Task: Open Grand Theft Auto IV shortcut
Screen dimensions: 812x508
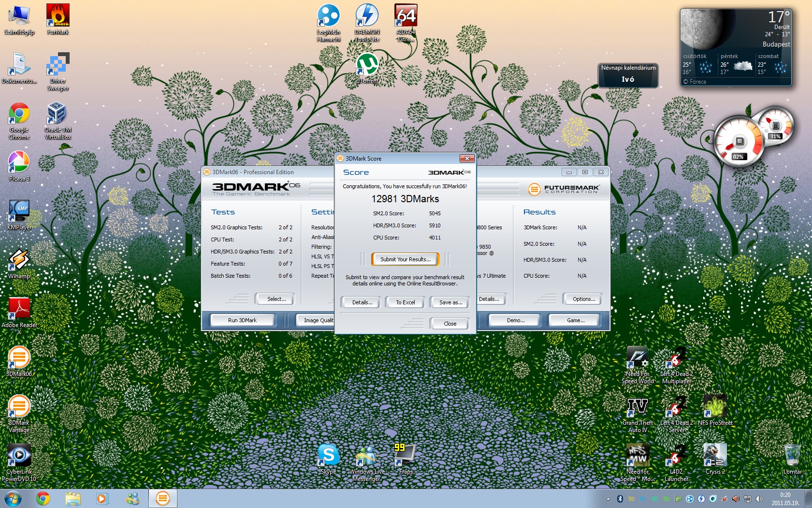Action: (638, 414)
